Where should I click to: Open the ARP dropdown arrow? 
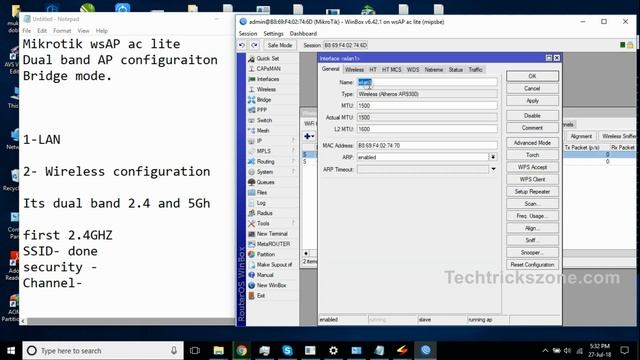493,157
